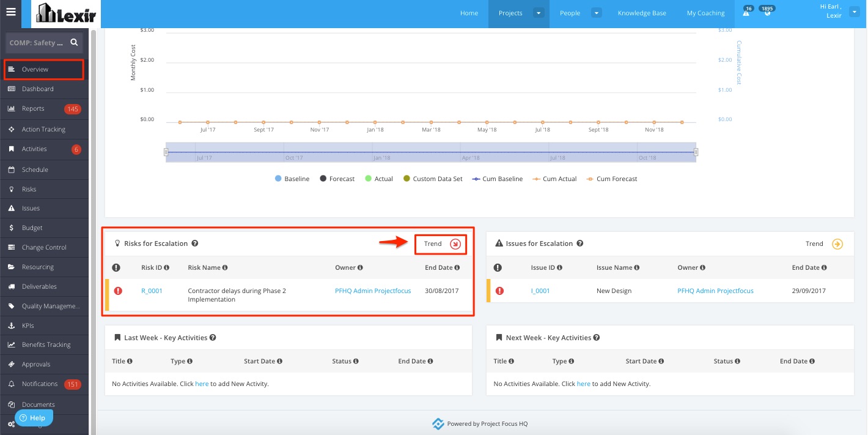Screen dimensions: 868x435
Task: Open Dashboard in sidebar
Action: 45,89
